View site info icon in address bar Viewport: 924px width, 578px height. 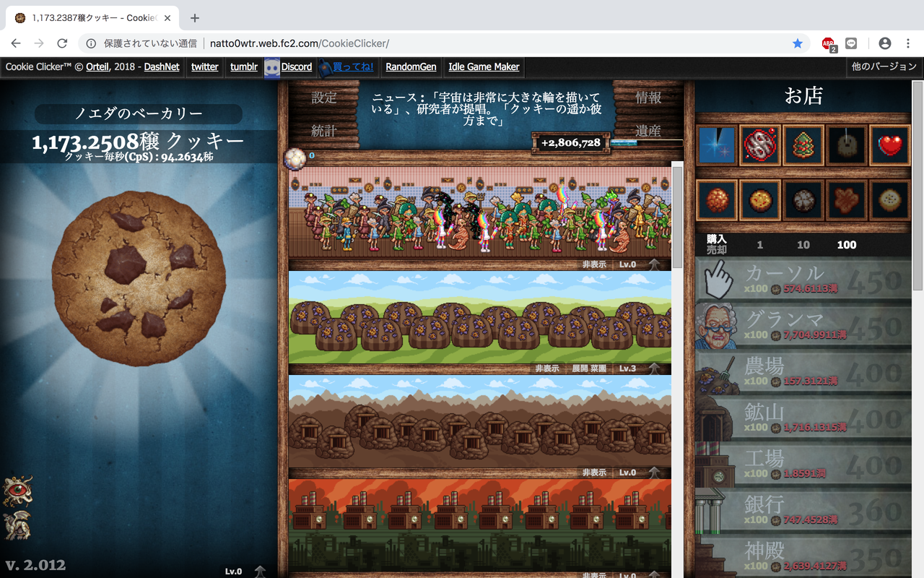coord(91,43)
